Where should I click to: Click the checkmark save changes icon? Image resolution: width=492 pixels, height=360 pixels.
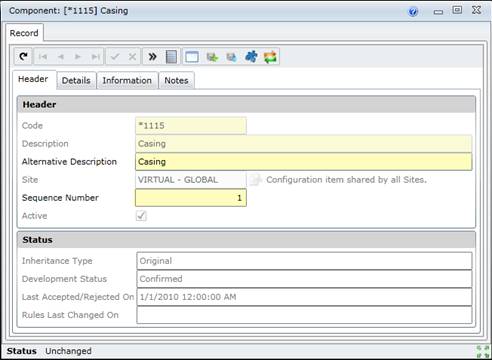click(115, 57)
